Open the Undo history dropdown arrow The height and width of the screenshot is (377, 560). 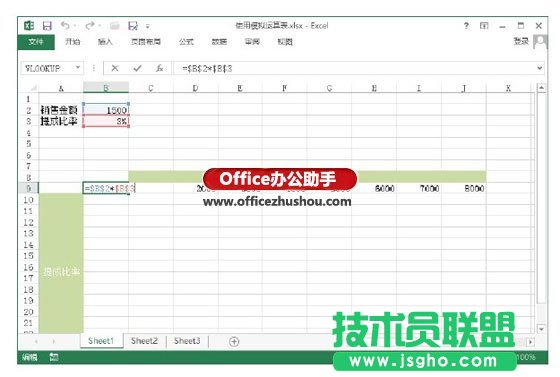(75, 26)
